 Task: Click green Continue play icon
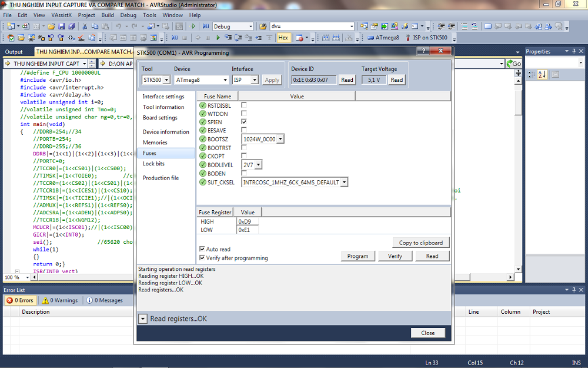tap(218, 38)
